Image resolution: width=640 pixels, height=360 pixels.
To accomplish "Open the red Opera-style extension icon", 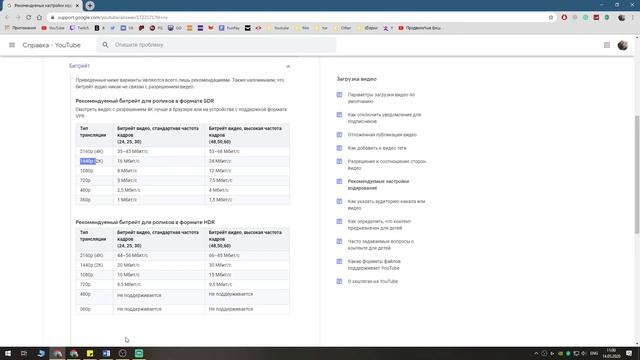I will (x=564, y=18).
